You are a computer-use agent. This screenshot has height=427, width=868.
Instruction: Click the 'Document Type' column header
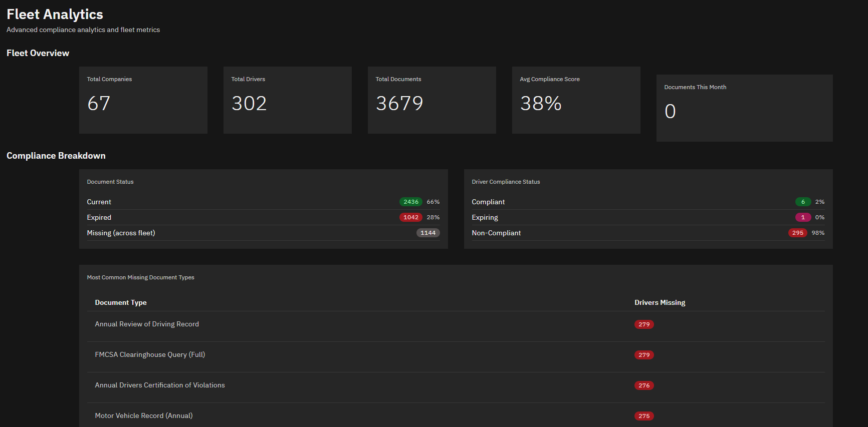[x=121, y=302]
